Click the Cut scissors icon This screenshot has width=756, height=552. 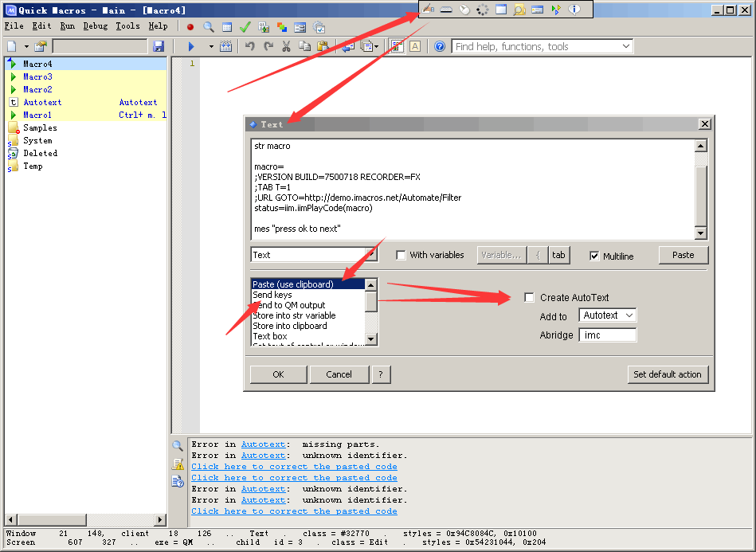point(286,47)
